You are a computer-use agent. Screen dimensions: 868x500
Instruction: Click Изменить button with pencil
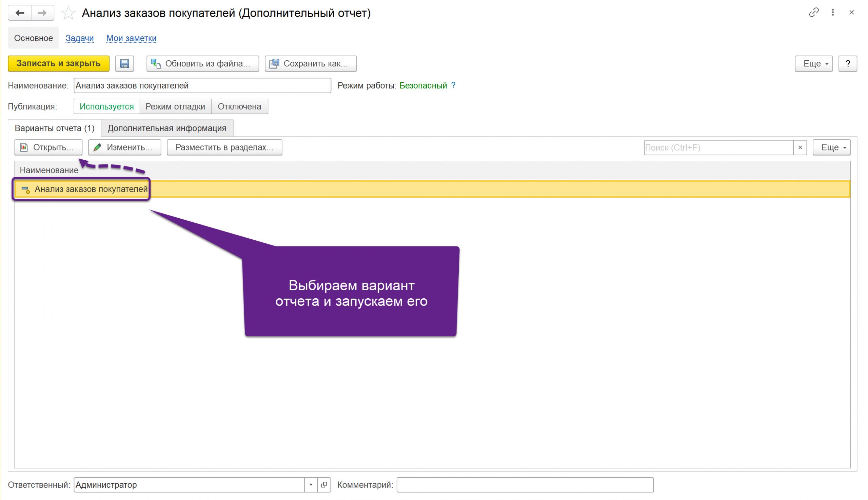[125, 147]
